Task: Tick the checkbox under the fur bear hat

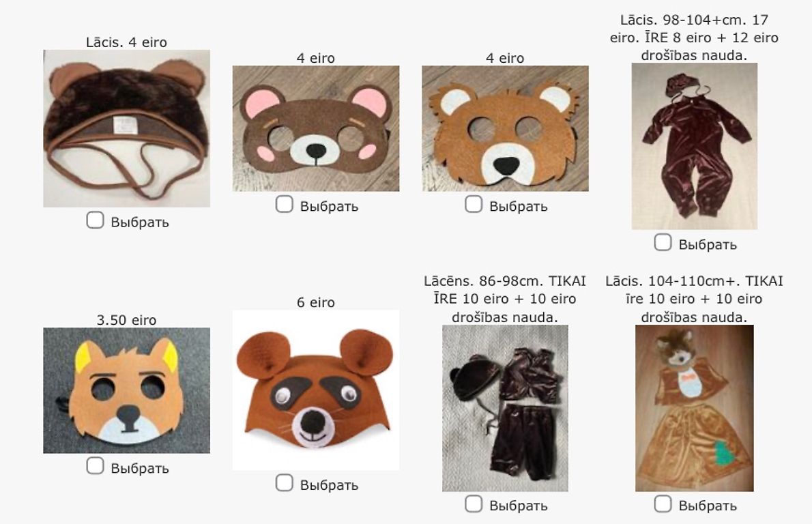Action: point(96,220)
